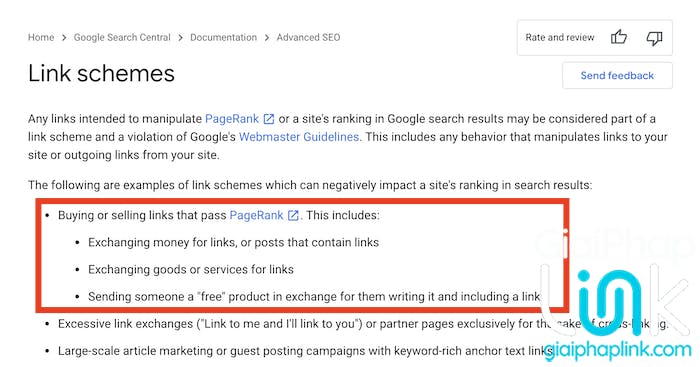Click external link icon after first PageRank
The height and width of the screenshot is (367, 700).
(x=269, y=119)
